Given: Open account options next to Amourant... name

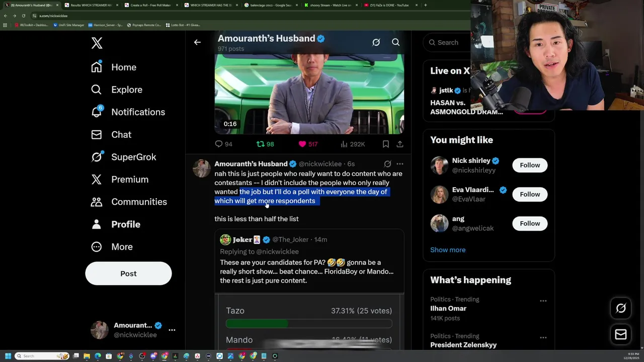Looking at the screenshot, I should [172, 330].
